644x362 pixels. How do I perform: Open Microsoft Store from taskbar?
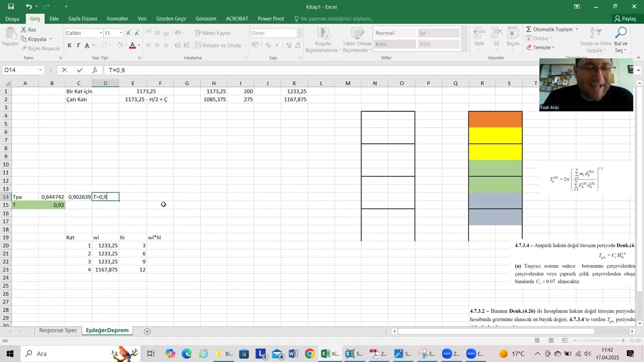point(243,354)
